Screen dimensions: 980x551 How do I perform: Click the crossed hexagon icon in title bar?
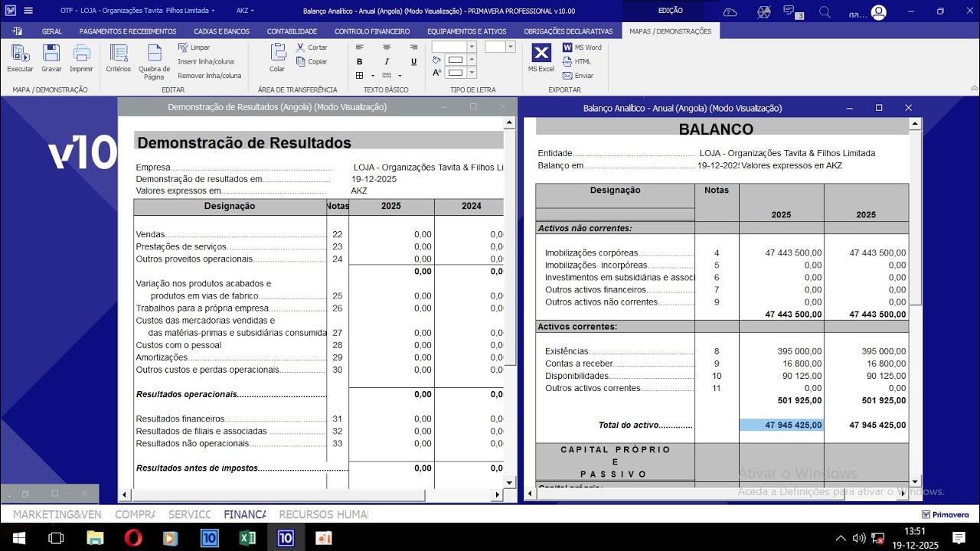763,11
